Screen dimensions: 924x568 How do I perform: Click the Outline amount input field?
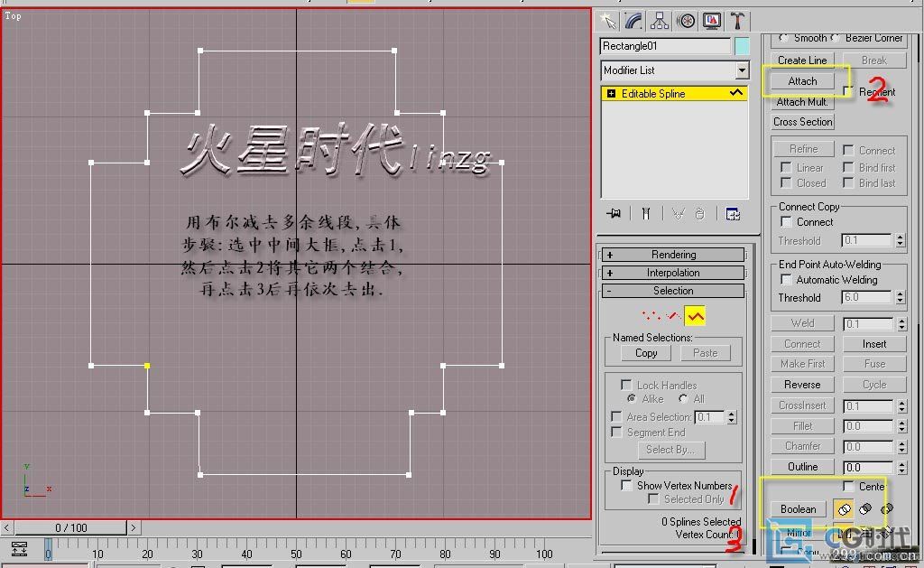[867, 467]
